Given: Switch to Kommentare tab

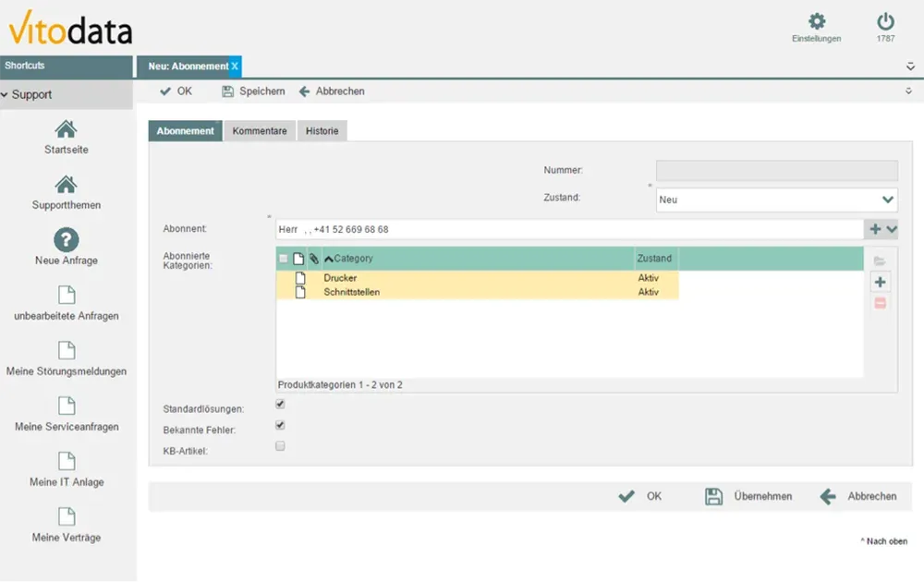Looking at the screenshot, I should point(260,131).
